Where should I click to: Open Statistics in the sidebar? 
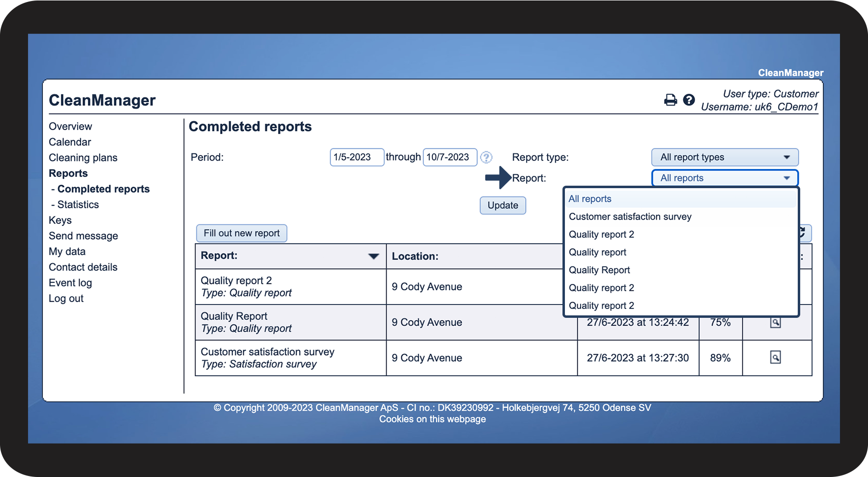78,204
